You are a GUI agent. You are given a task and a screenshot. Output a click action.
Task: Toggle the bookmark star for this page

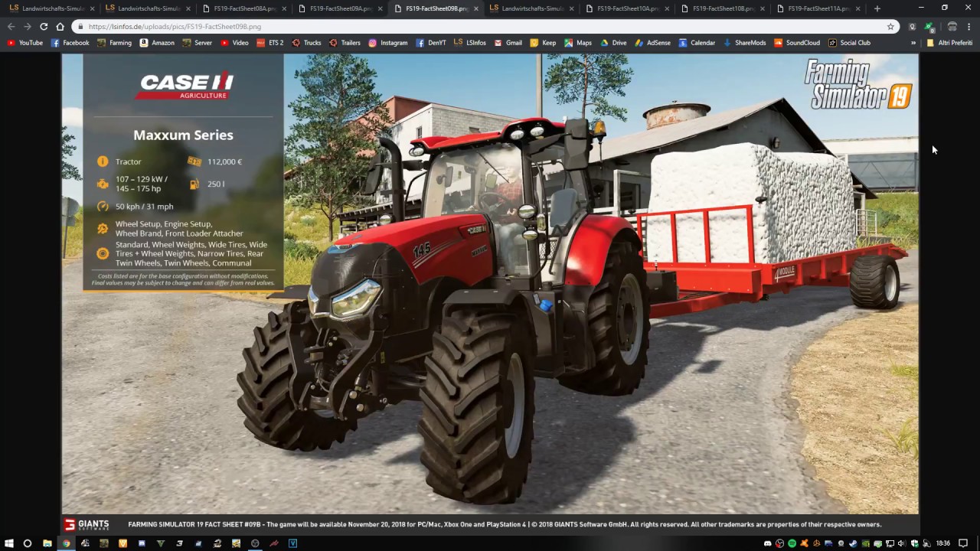coord(890,26)
